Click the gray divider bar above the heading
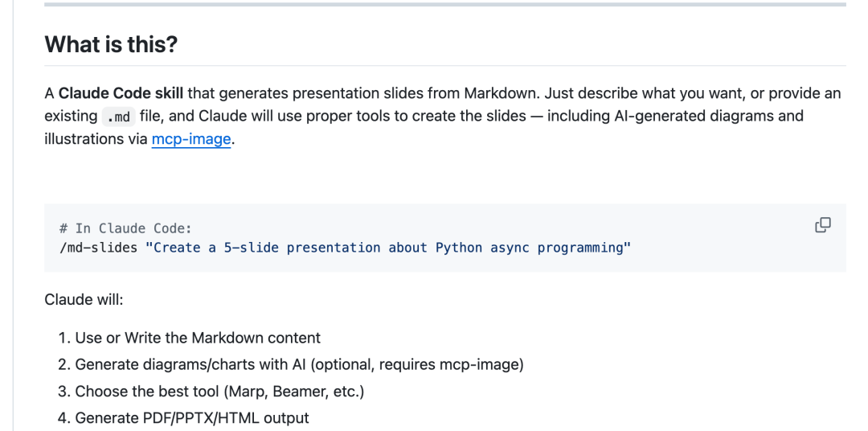This screenshot has height=431, width=868. coord(445,5)
